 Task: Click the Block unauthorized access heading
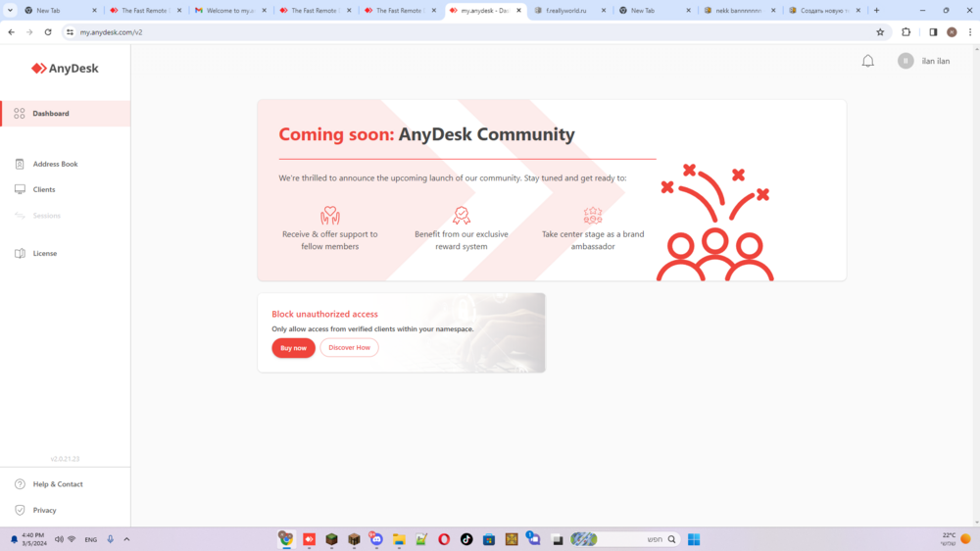(x=324, y=314)
